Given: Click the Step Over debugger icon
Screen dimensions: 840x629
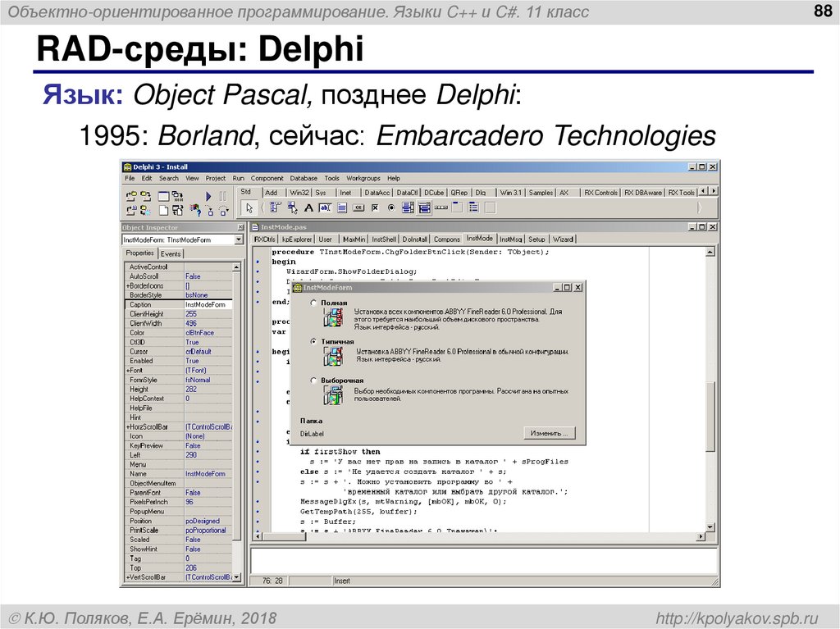Looking at the screenshot, I should (223, 211).
